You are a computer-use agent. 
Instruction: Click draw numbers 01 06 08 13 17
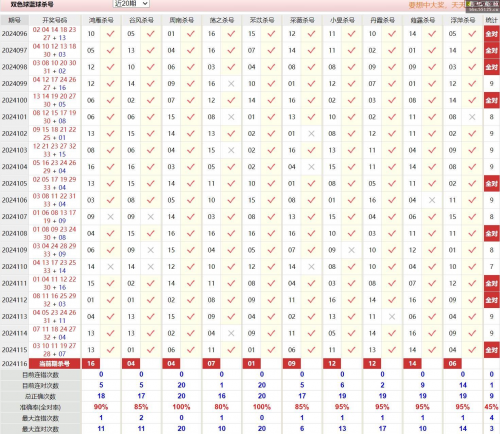point(55,213)
